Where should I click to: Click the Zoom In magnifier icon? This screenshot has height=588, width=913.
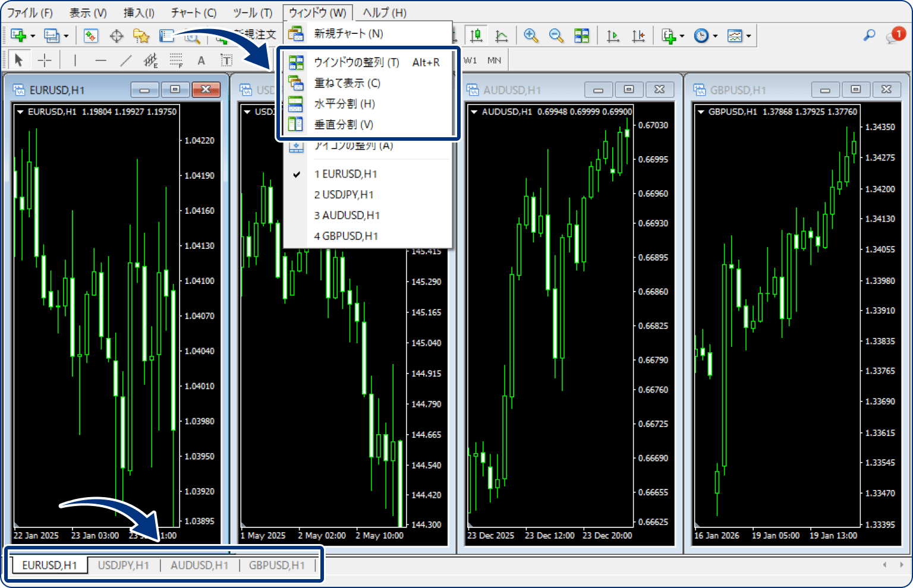[531, 36]
